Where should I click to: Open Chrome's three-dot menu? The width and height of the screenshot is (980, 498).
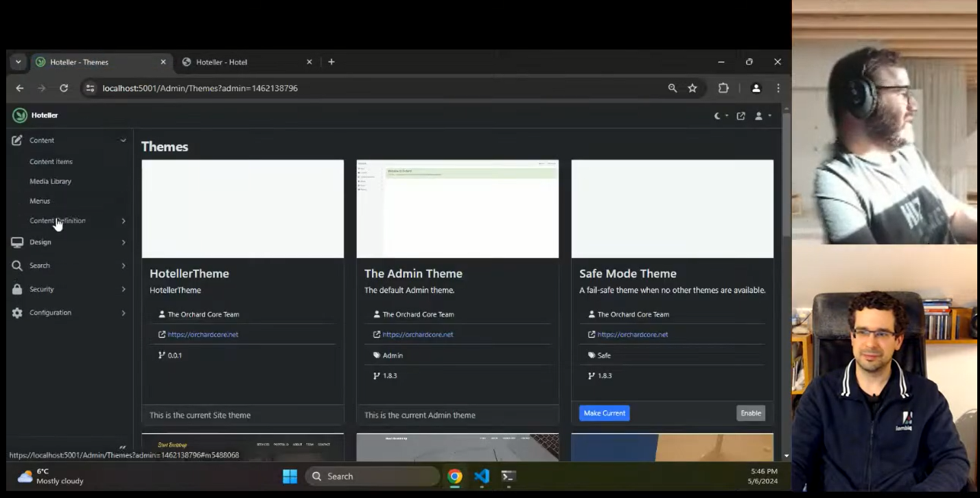pos(778,88)
